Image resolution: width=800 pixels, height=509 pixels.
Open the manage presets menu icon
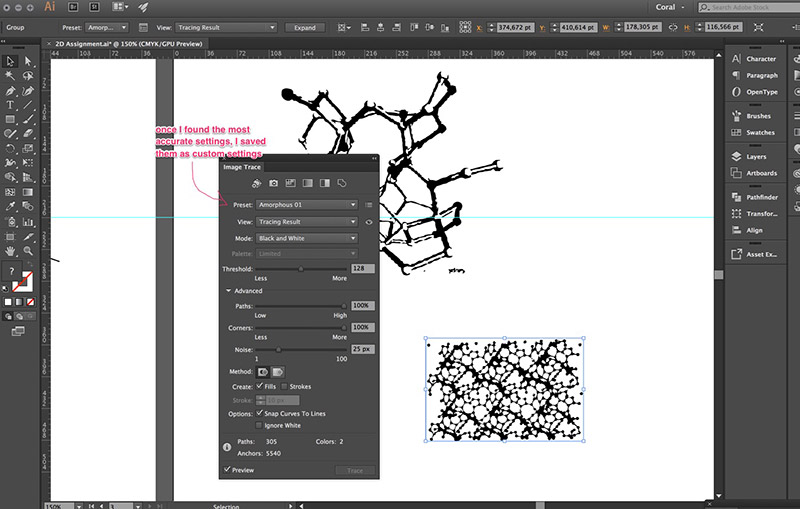[x=368, y=205]
